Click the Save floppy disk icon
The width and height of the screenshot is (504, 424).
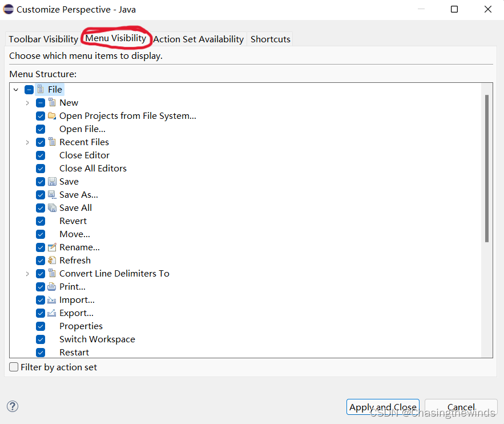(x=52, y=182)
